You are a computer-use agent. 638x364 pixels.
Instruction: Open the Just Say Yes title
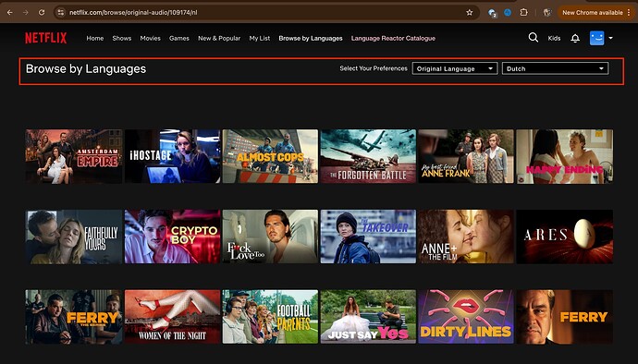pyautogui.click(x=368, y=317)
